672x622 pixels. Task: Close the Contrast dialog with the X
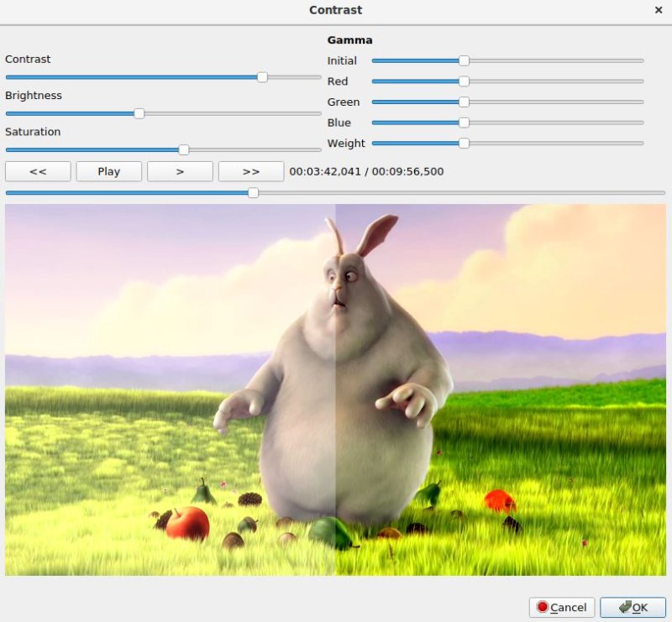[x=659, y=10]
